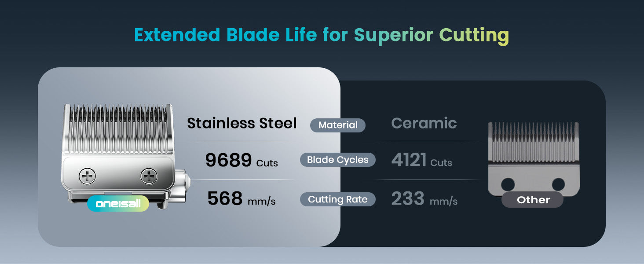
Task: Click the 568 mm/s value
Action: point(241,199)
